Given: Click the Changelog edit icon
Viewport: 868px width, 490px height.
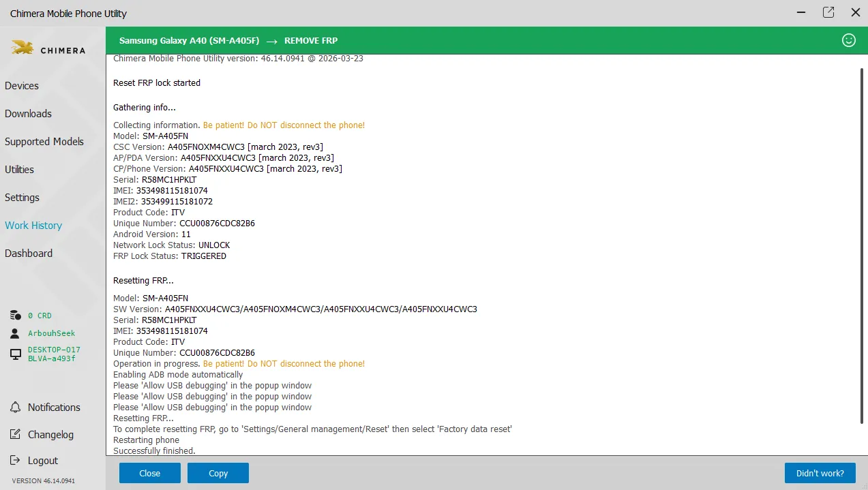Looking at the screenshot, I should coord(15,435).
